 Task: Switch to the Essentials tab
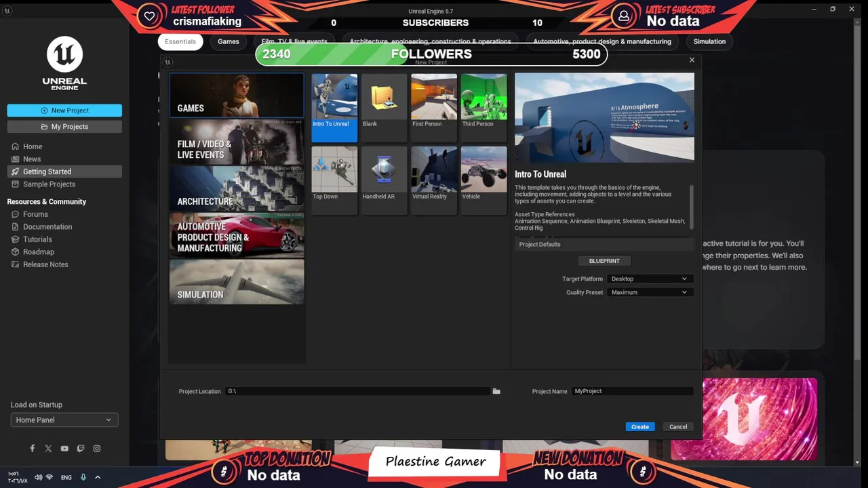click(x=180, y=41)
